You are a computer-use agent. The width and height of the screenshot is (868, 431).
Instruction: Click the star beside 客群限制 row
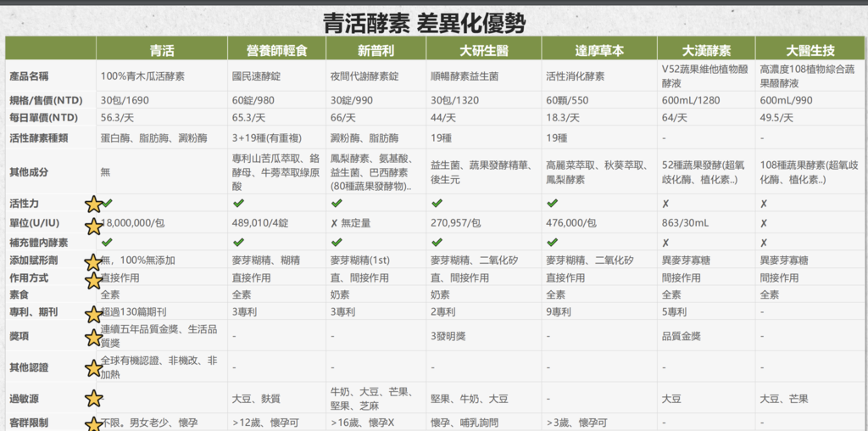point(93,424)
